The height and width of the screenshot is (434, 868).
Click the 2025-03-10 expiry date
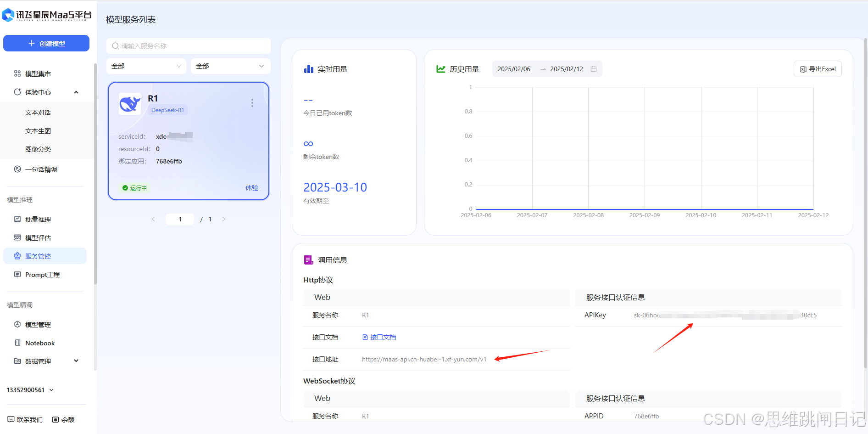click(x=335, y=187)
